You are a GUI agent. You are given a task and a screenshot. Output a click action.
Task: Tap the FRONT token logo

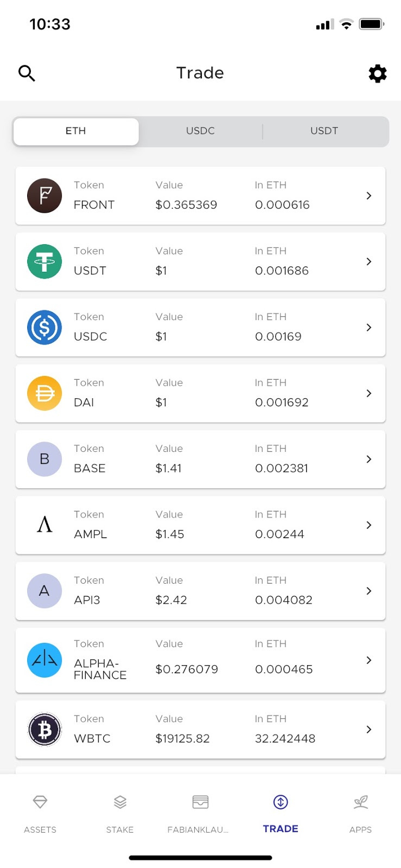tap(44, 195)
